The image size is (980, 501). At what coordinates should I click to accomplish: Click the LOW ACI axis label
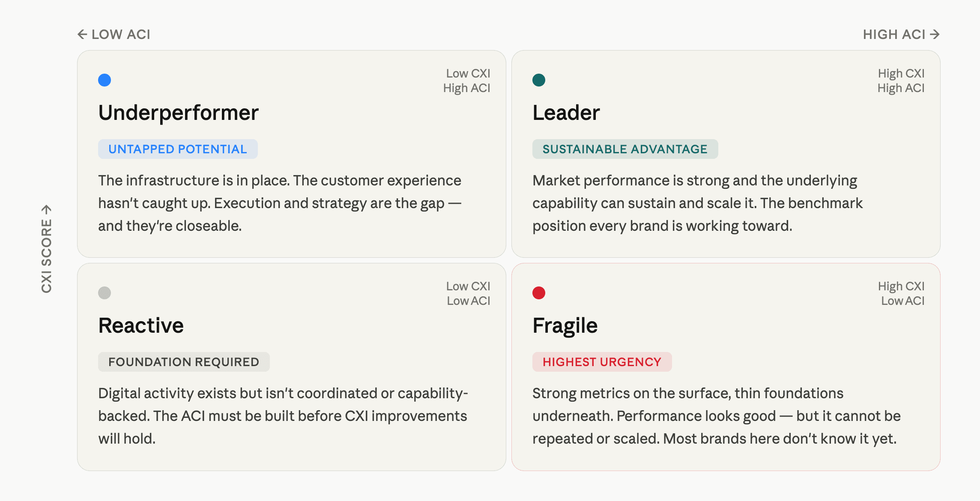121,34
